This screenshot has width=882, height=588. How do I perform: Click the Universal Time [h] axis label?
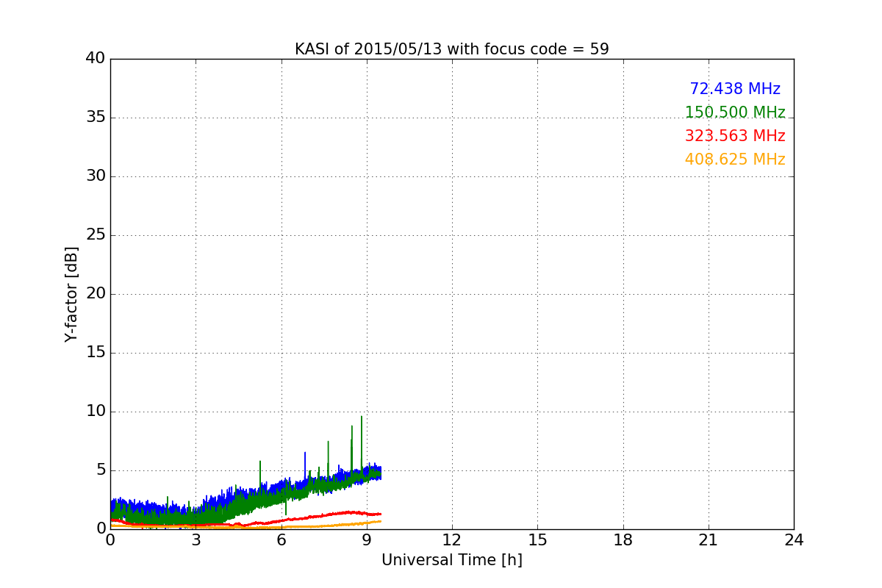[x=451, y=560]
